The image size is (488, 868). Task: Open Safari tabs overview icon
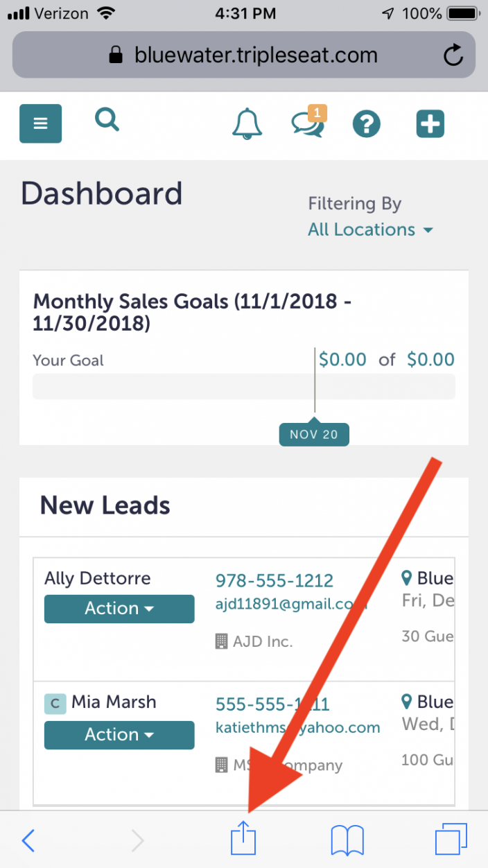[x=451, y=840]
